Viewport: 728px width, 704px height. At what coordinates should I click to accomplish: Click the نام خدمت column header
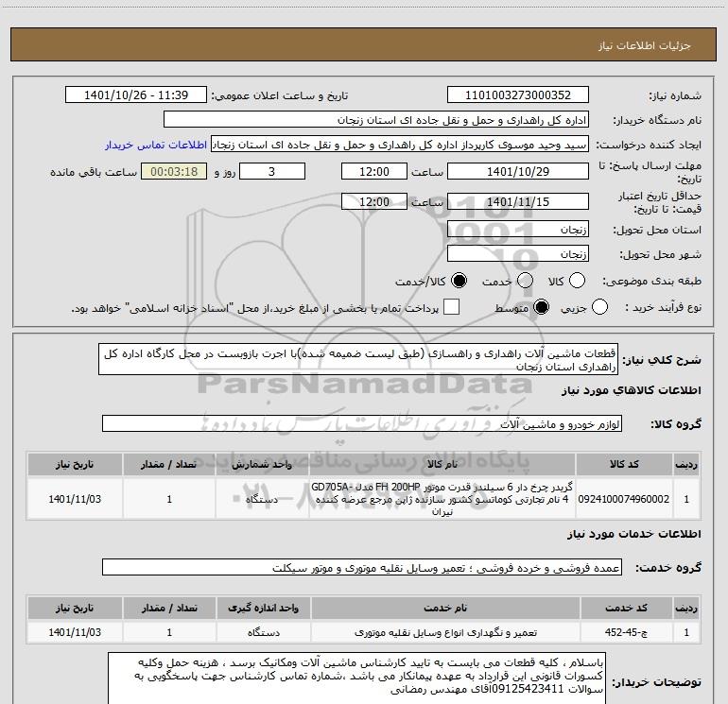coord(445,608)
